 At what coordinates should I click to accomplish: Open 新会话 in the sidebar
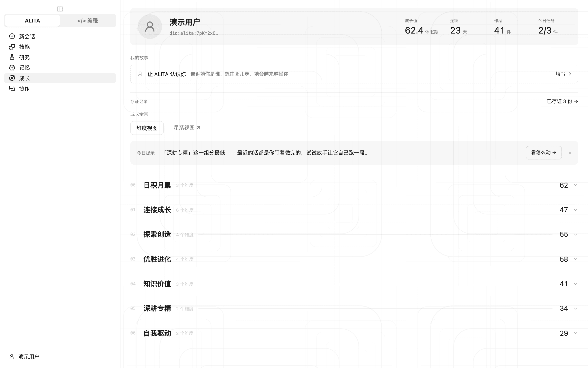pos(60,36)
